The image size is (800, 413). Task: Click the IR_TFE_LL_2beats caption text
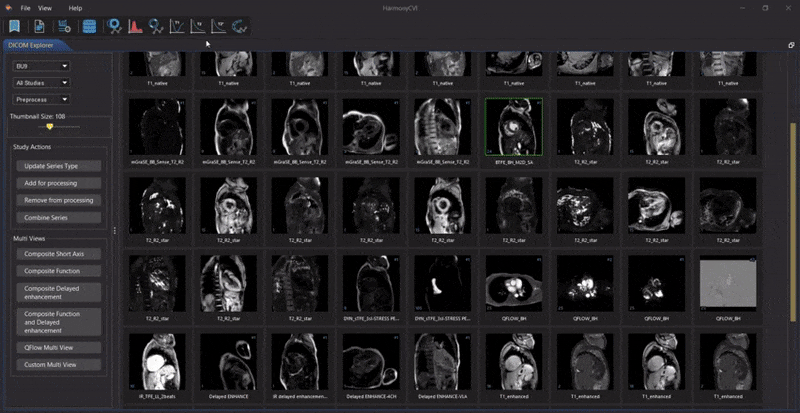tap(157, 396)
